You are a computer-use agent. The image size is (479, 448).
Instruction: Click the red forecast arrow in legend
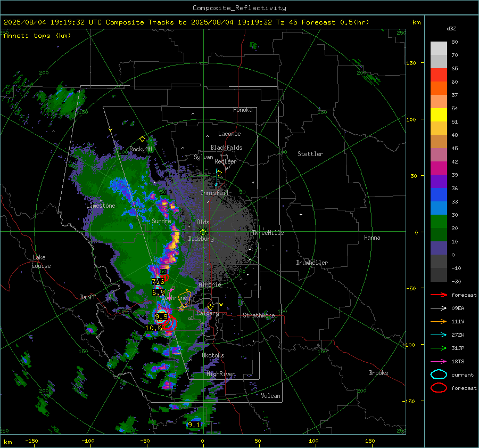point(439,295)
